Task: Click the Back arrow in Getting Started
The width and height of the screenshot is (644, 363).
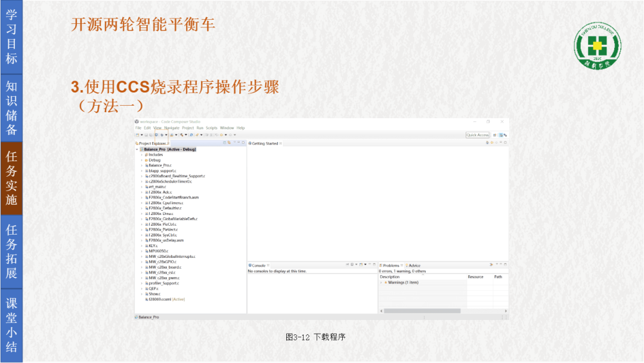Action: [x=492, y=143]
